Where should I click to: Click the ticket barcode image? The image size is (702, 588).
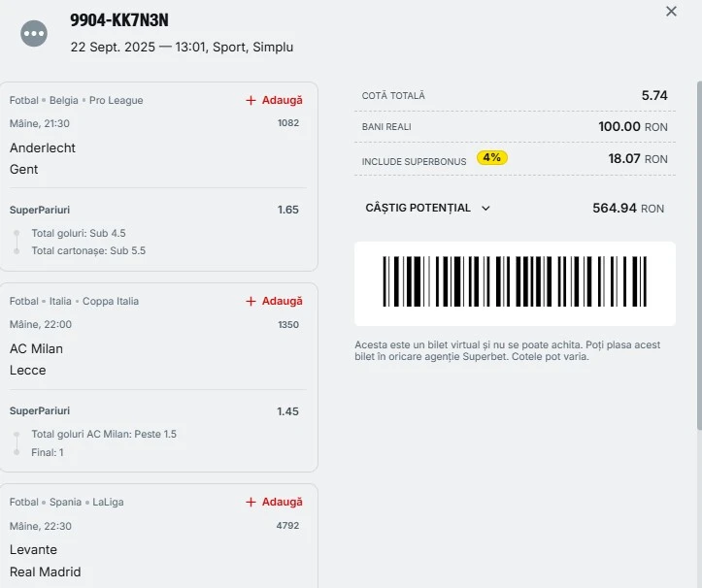[x=515, y=283]
